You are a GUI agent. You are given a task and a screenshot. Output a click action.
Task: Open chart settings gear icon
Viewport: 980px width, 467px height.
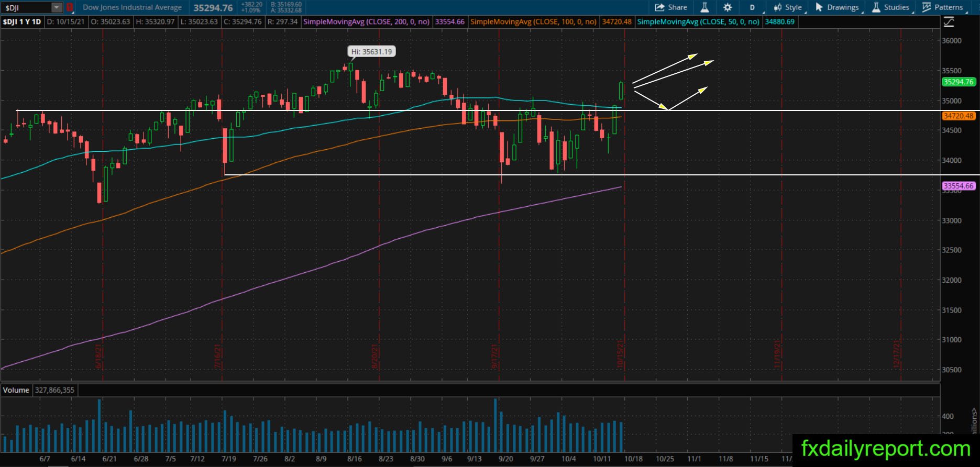(x=728, y=7)
